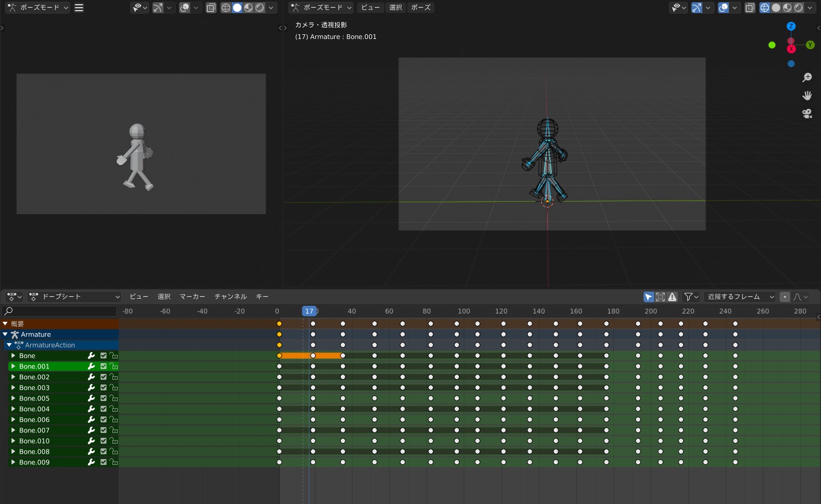Viewport: 821px width, 504px height.
Task: Collapse the Armature tree item
Action: coord(5,335)
